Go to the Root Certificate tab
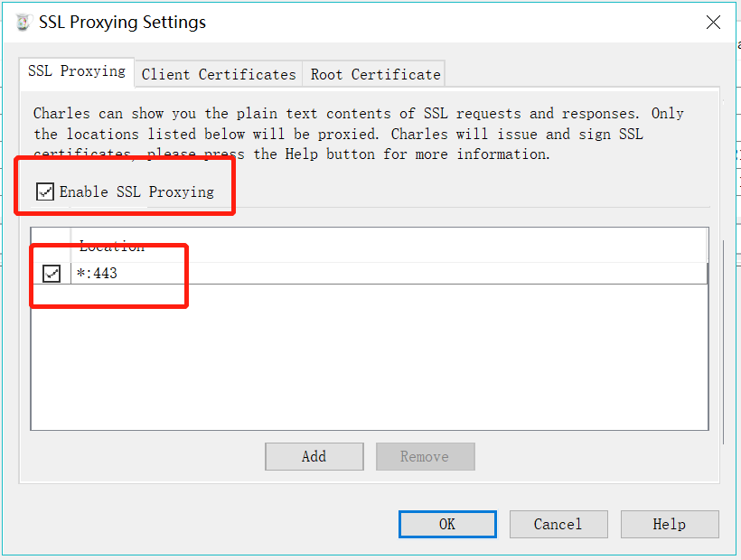741x560 pixels. point(375,74)
